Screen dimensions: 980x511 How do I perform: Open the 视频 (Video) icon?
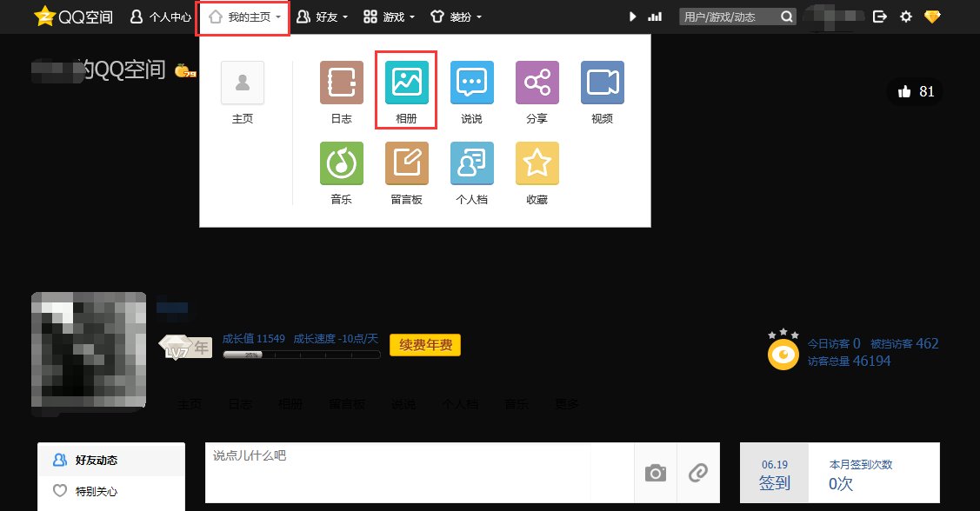(x=601, y=82)
